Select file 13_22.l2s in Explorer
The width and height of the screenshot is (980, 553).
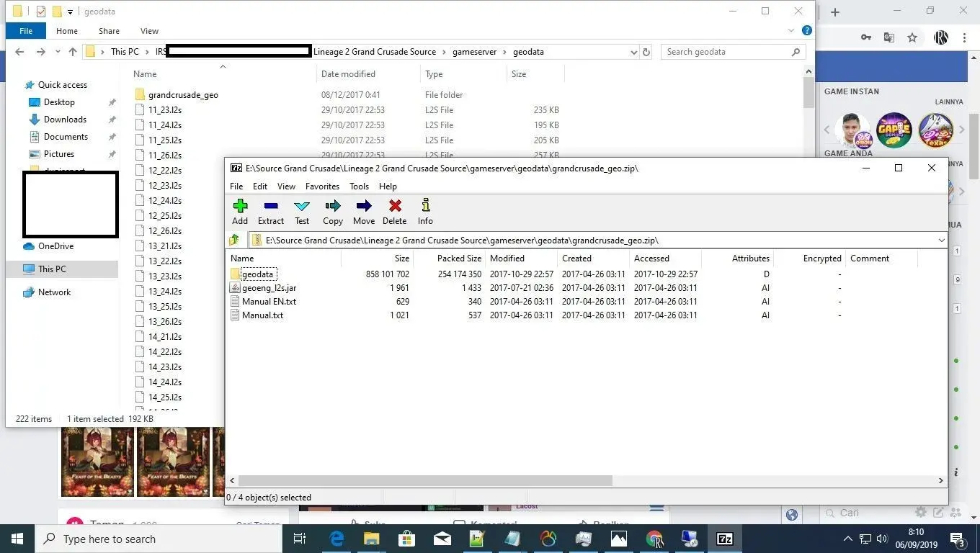coord(165,261)
